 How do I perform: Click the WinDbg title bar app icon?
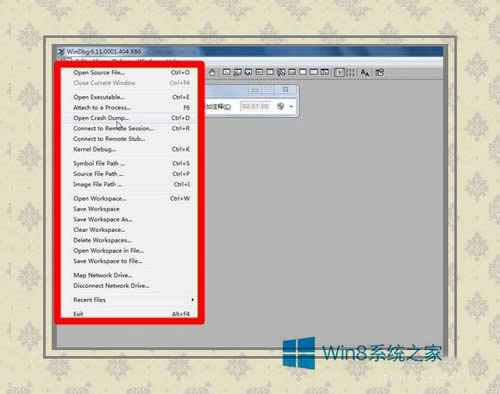[x=61, y=52]
